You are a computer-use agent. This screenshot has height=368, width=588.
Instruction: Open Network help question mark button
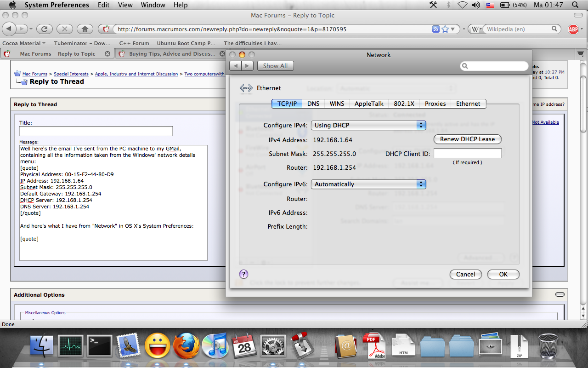(x=244, y=274)
